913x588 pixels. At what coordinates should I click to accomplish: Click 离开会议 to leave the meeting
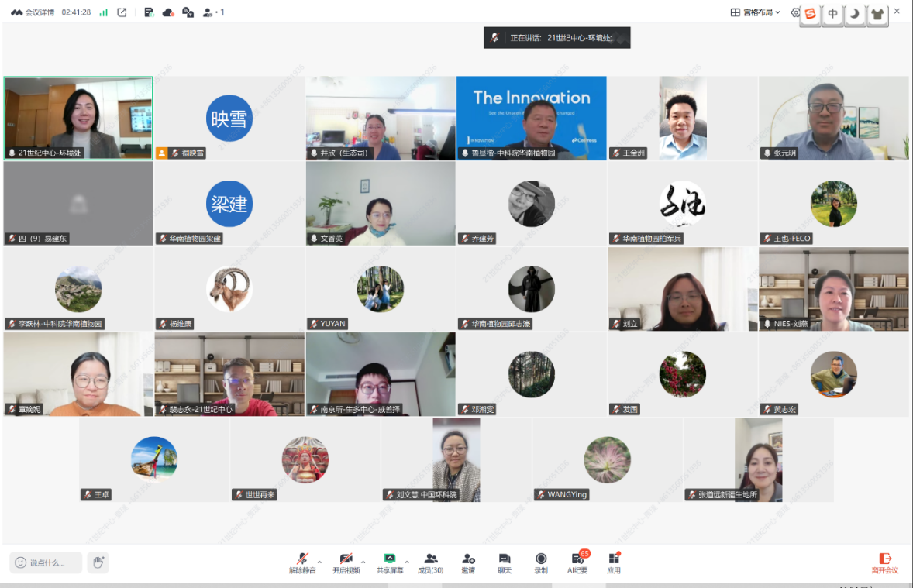click(884, 562)
